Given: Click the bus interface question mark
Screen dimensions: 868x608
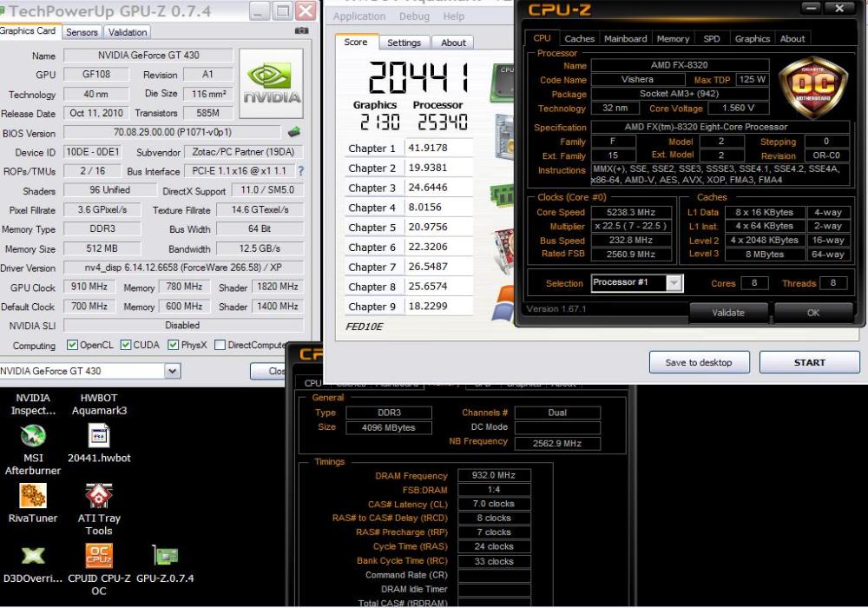Looking at the screenshot, I should (301, 171).
